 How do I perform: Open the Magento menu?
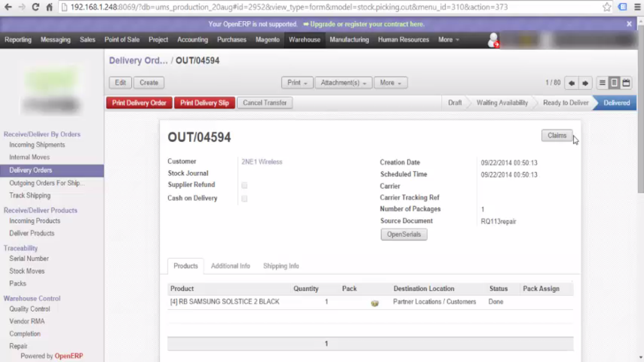268,40
